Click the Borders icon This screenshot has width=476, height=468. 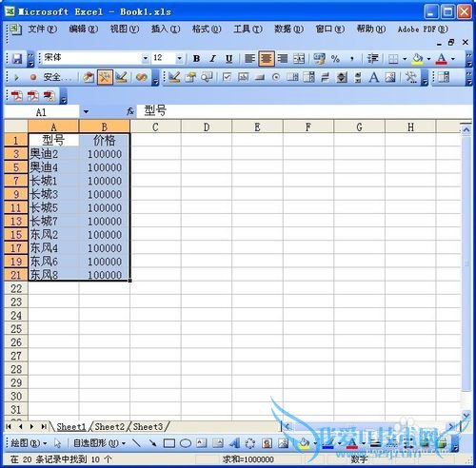(393, 59)
